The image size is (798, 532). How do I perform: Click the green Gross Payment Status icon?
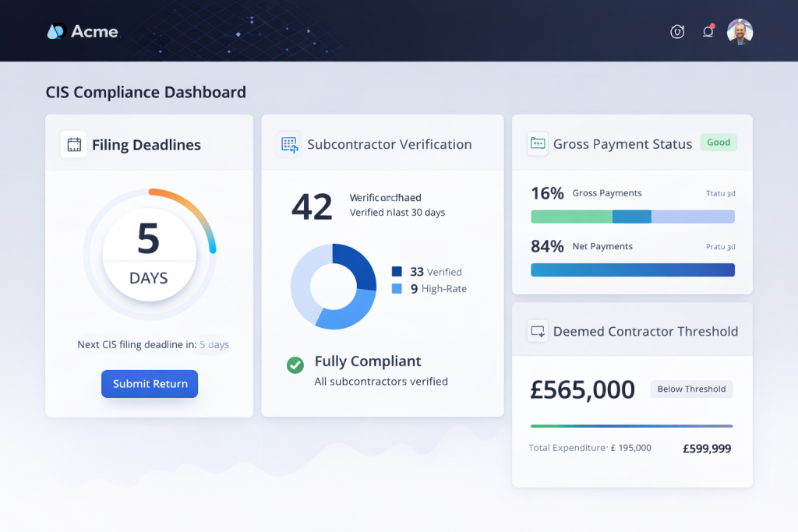click(x=537, y=143)
